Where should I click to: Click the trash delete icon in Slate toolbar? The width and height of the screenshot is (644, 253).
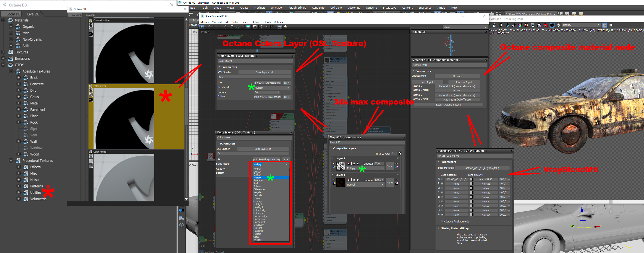[x=225, y=27]
